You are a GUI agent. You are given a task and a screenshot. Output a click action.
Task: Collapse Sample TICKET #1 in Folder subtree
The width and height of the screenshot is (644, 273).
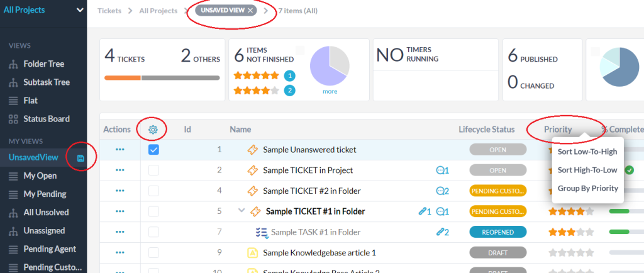241,211
